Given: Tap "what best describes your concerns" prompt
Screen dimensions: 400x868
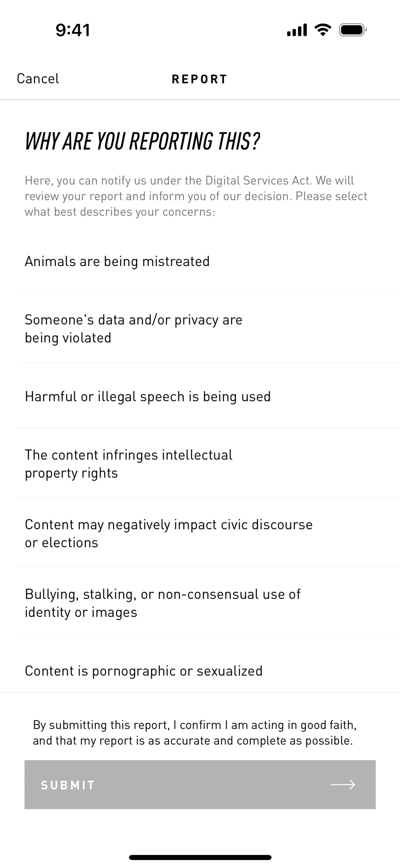Looking at the screenshot, I should point(120,212).
